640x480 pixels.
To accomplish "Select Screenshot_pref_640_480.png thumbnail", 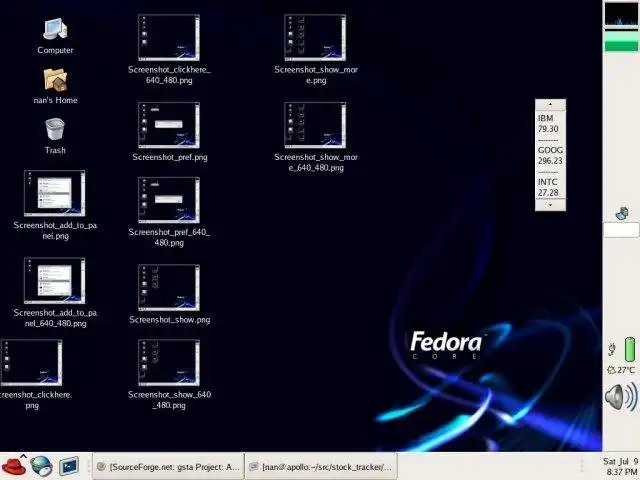I will pyautogui.click(x=169, y=200).
